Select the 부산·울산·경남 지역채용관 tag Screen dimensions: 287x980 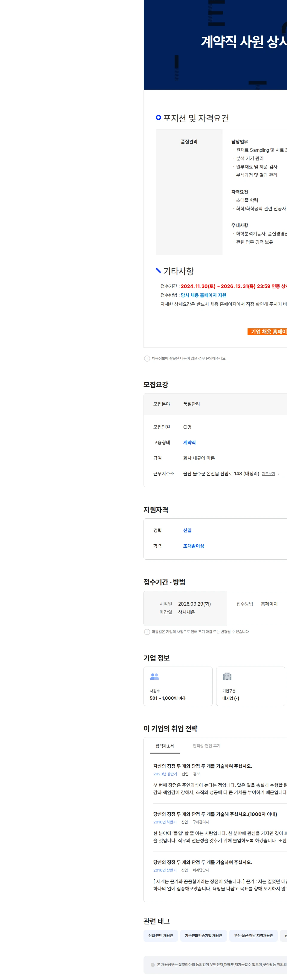[x=254, y=935]
